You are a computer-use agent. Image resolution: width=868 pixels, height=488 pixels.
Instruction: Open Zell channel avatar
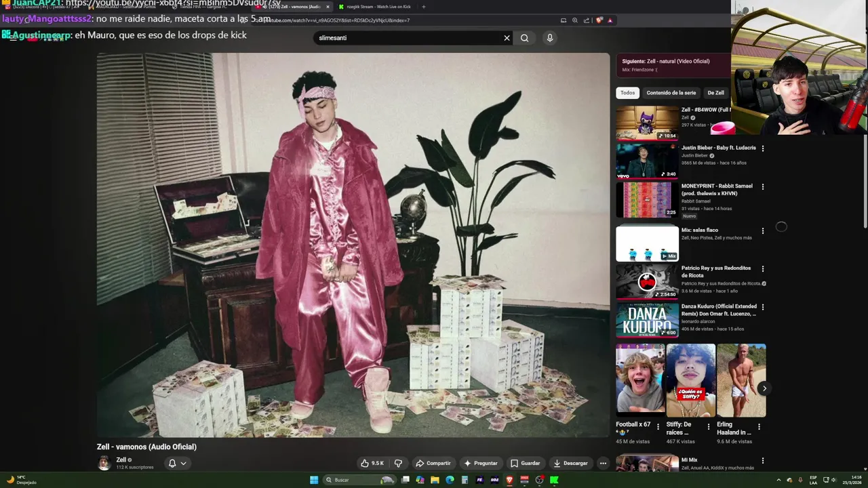coord(104,463)
